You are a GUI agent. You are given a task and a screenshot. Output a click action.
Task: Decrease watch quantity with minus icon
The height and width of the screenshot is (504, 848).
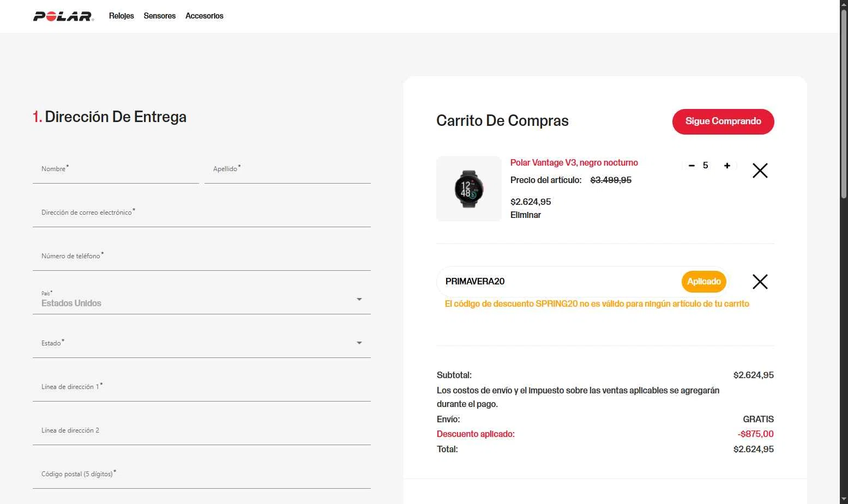click(x=691, y=166)
